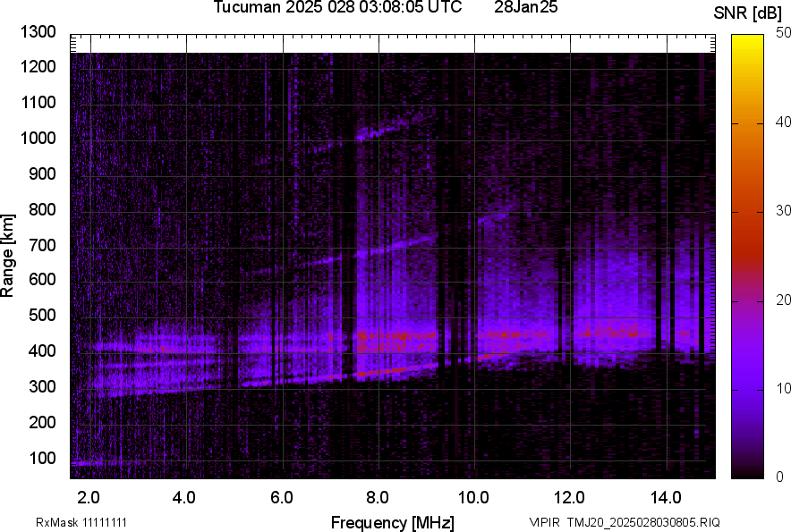Image resolution: width=791 pixels, height=532 pixels.
Task: Click the Frequency [MHz] axis label
Action: pyautogui.click(x=392, y=522)
